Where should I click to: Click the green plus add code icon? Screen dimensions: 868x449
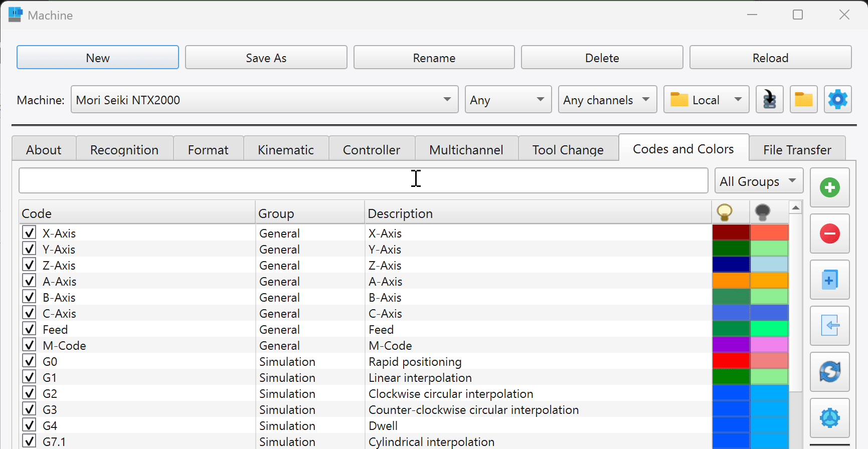click(x=829, y=187)
